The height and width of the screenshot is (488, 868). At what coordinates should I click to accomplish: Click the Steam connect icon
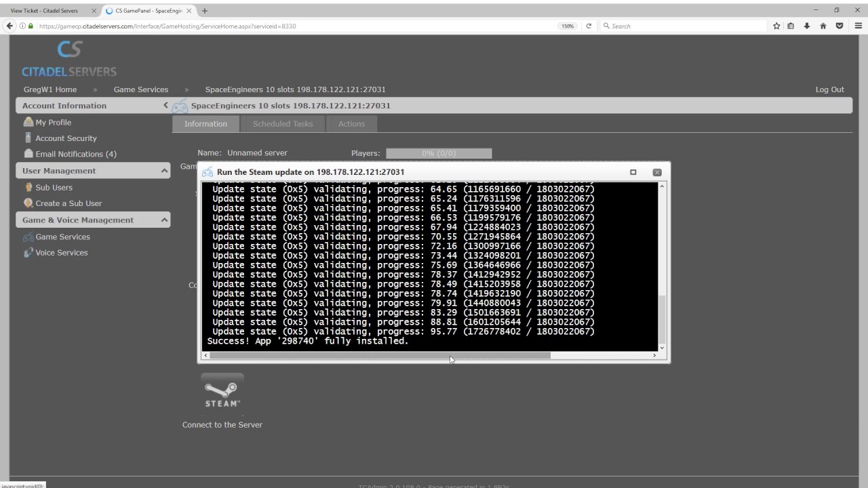pos(222,392)
